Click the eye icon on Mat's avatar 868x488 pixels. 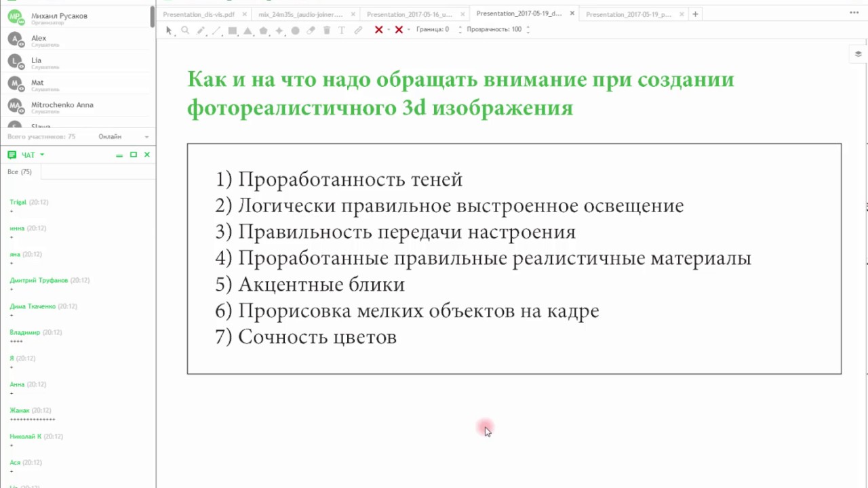coord(22,89)
